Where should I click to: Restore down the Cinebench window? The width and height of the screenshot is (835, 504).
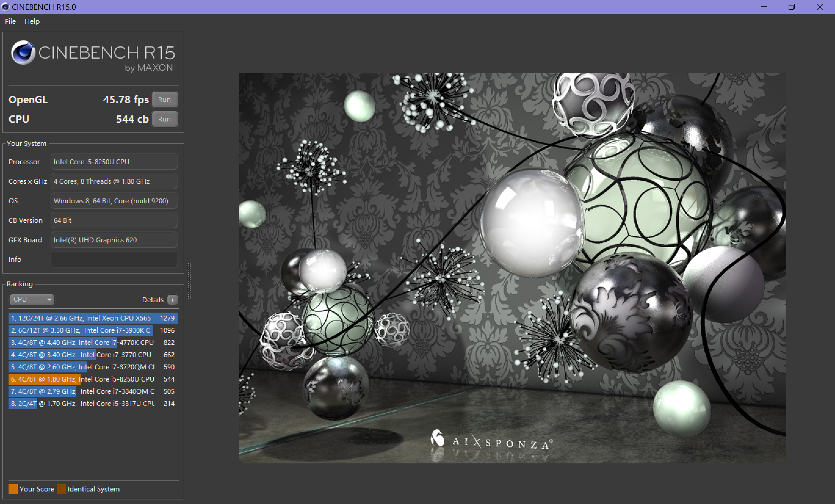pos(792,7)
